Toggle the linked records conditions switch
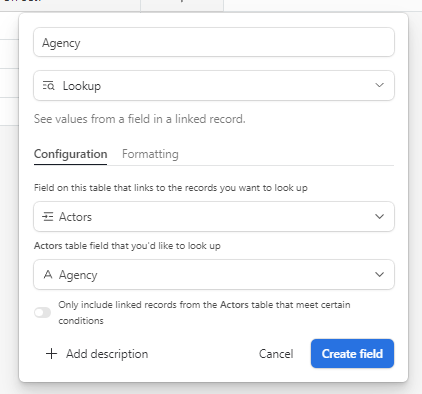422x394 pixels. (x=43, y=313)
